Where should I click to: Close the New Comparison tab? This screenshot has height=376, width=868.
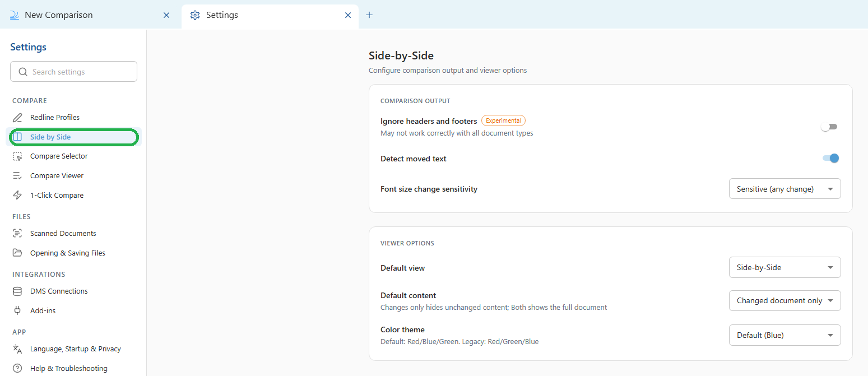click(166, 15)
